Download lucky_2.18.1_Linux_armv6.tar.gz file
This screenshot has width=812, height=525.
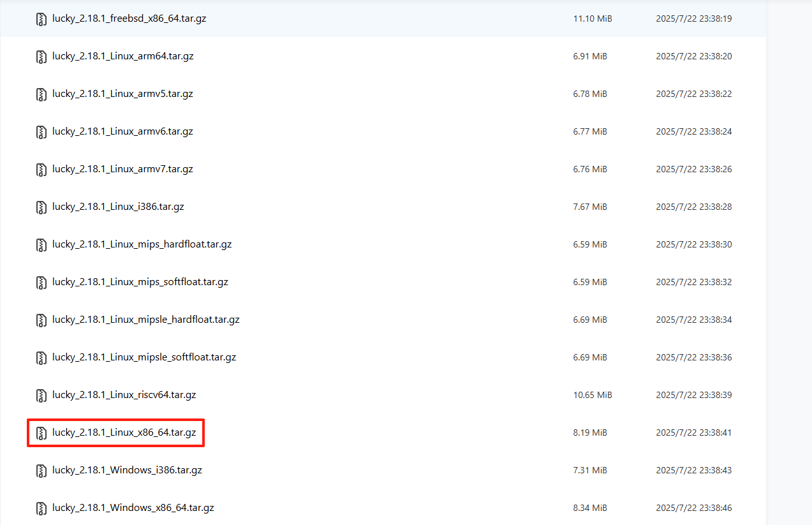coord(122,131)
